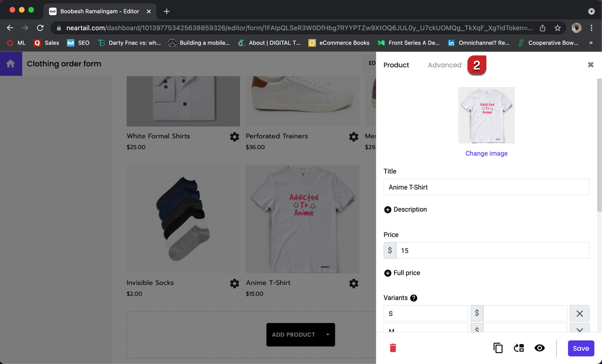602x364 pixels.
Task: Add a Full price using the plus icon
Action: click(387, 273)
